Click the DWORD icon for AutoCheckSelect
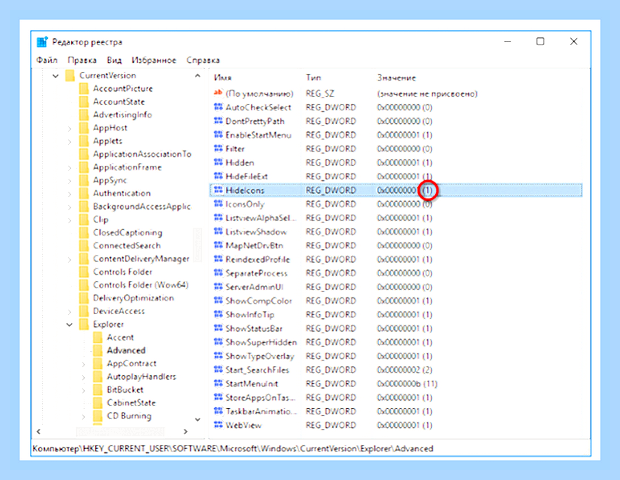Screen dimensions: 620x480 [x=218, y=107]
